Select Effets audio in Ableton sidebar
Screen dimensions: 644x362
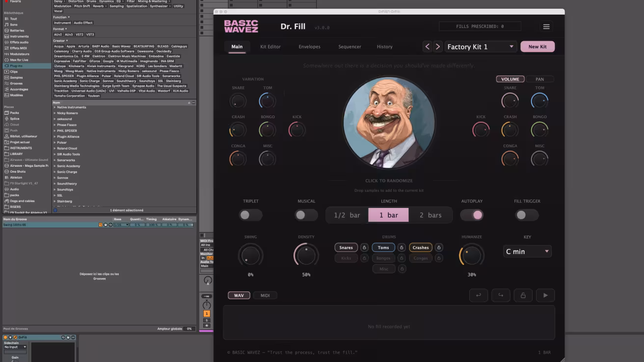tap(19, 42)
